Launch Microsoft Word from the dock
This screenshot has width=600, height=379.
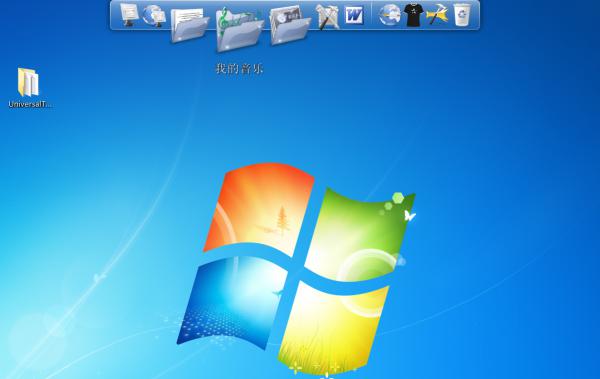point(354,15)
